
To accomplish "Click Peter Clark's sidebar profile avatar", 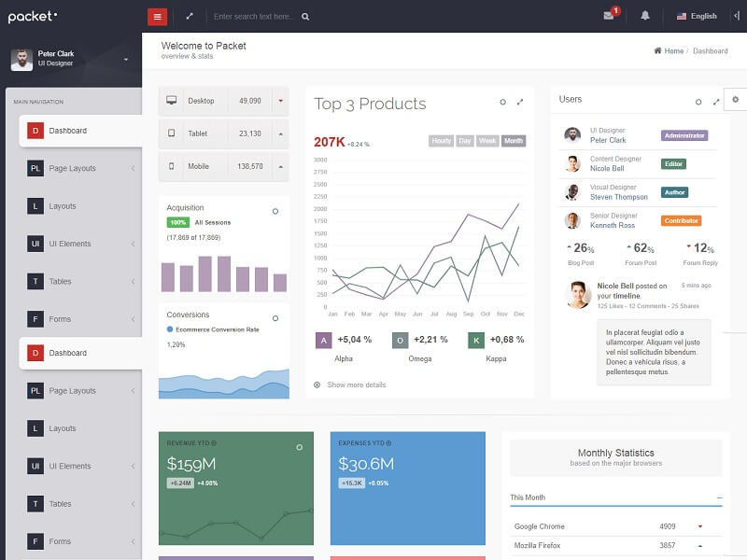I will click(x=21, y=60).
